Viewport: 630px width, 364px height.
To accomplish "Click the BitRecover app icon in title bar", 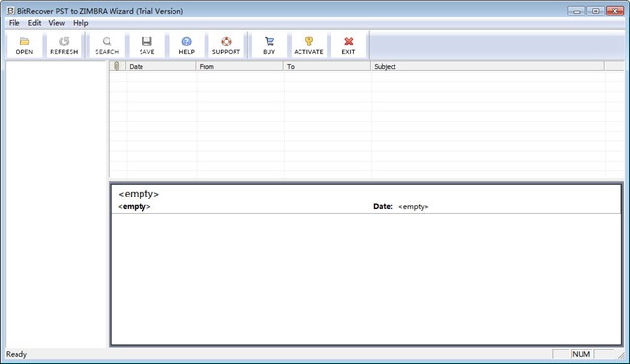I will coord(11,11).
